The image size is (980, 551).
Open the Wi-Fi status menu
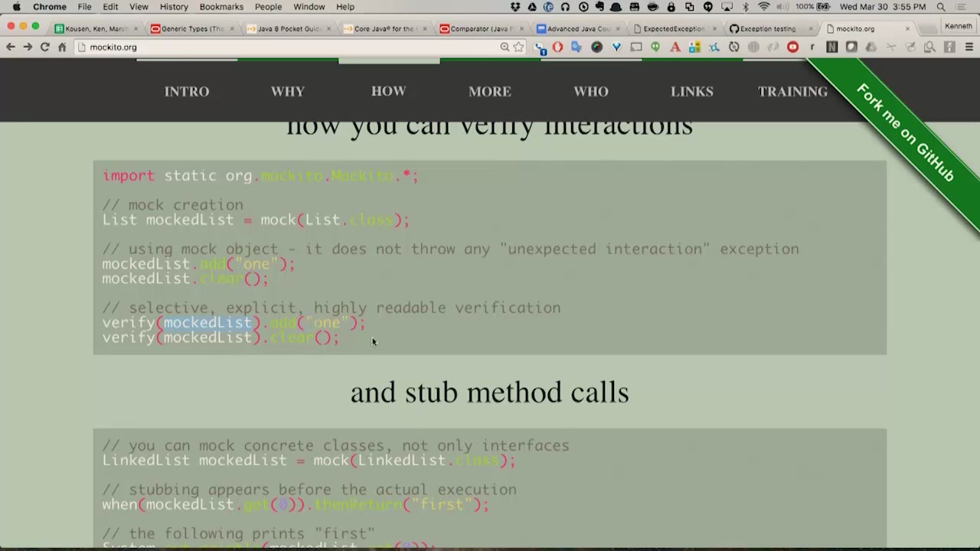point(763,7)
